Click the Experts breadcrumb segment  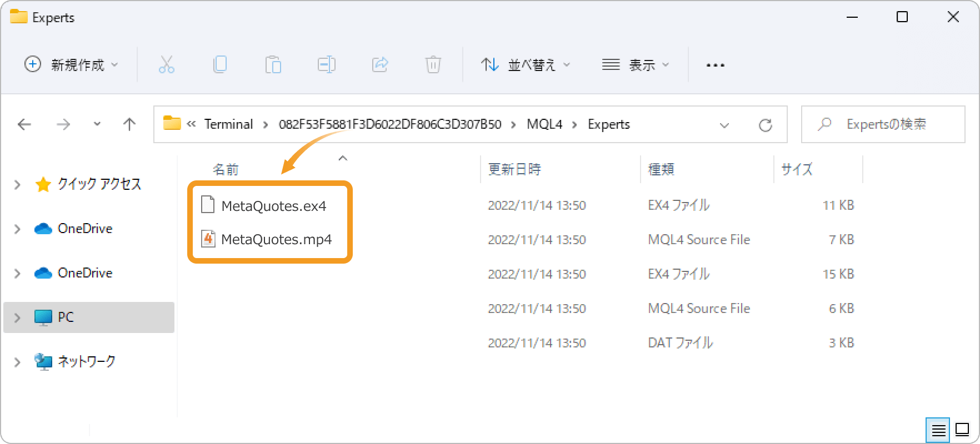[609, 124]
